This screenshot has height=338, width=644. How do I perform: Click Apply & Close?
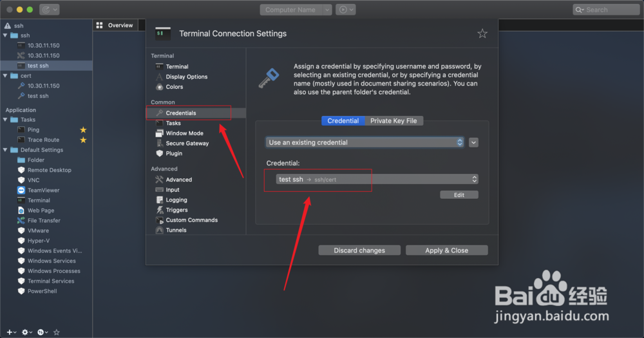(x=446, y=250)
